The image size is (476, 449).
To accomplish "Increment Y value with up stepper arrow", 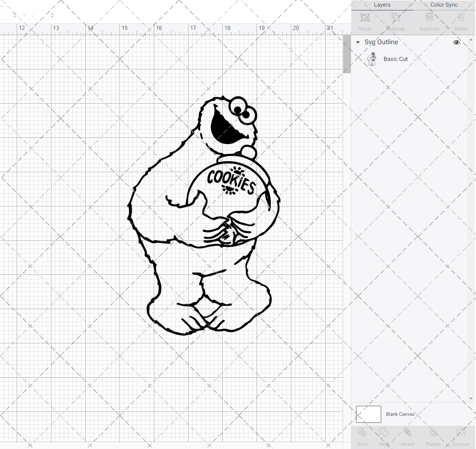I will click(52, 13).
